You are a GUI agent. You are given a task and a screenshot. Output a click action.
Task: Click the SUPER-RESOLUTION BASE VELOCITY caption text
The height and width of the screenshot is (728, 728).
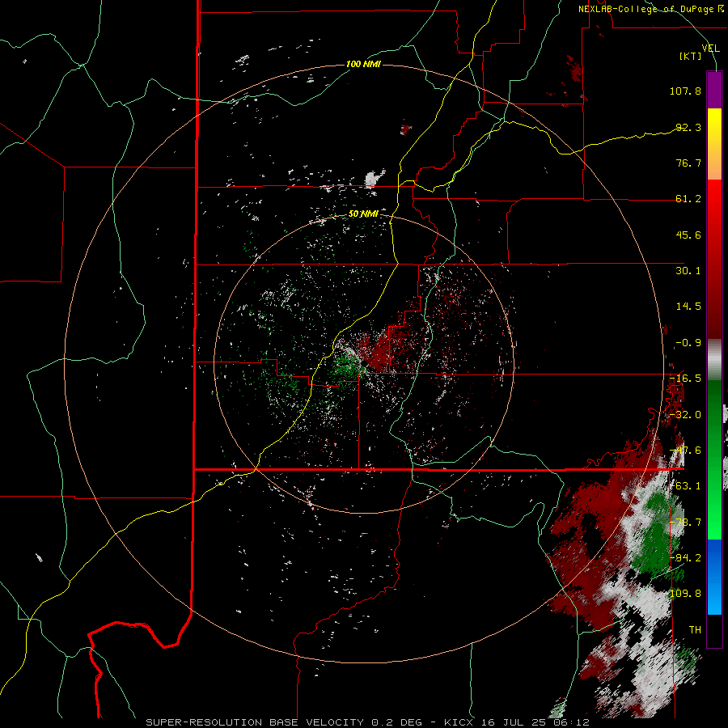pos(255,722)
